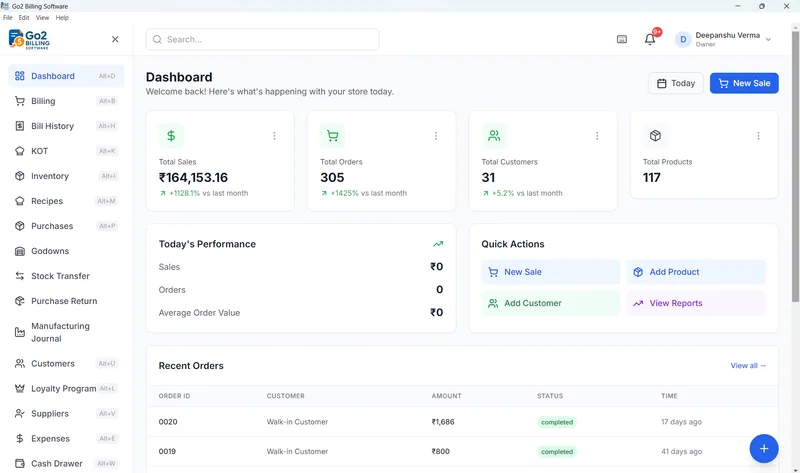
Task: Click Add Product quick action
Action: pyautogui.click(x=696, y=272)
